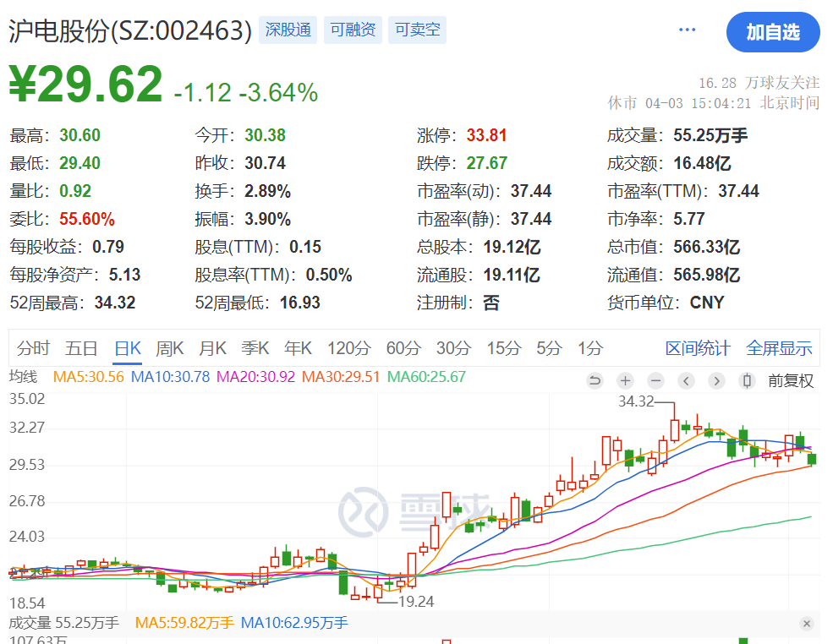Click the MA20:30.92 indicator

[255, 377]
